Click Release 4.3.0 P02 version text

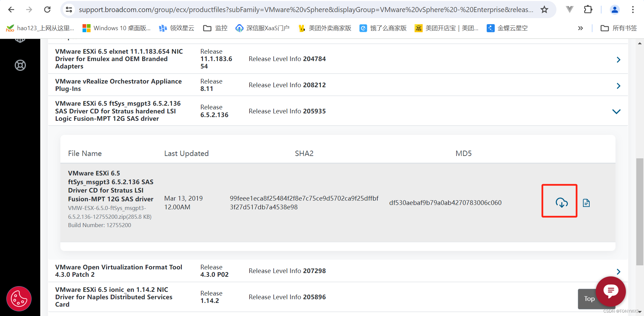[x=214, y=271]
